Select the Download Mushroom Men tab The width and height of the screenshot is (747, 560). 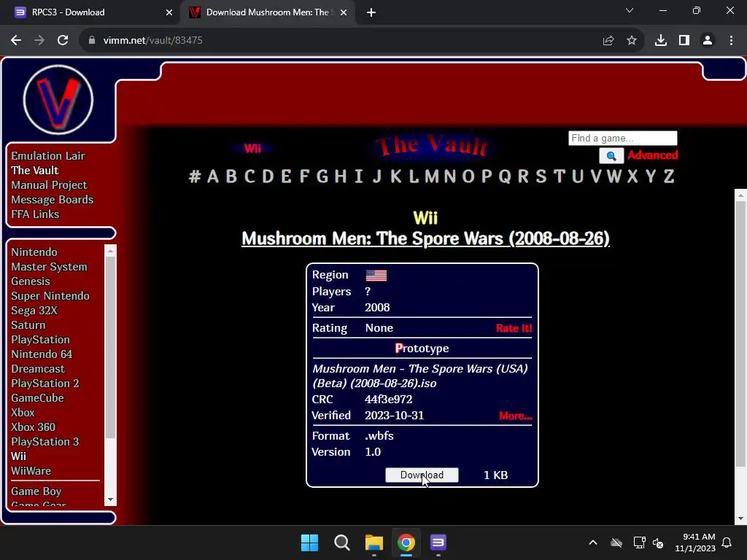[267, 13]
